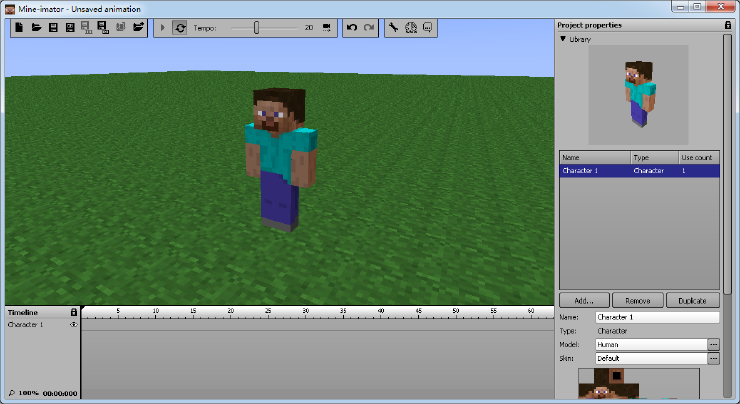Click the Model field showing Human
Viewport: 740px width, 404px height.
pos(651,345)
